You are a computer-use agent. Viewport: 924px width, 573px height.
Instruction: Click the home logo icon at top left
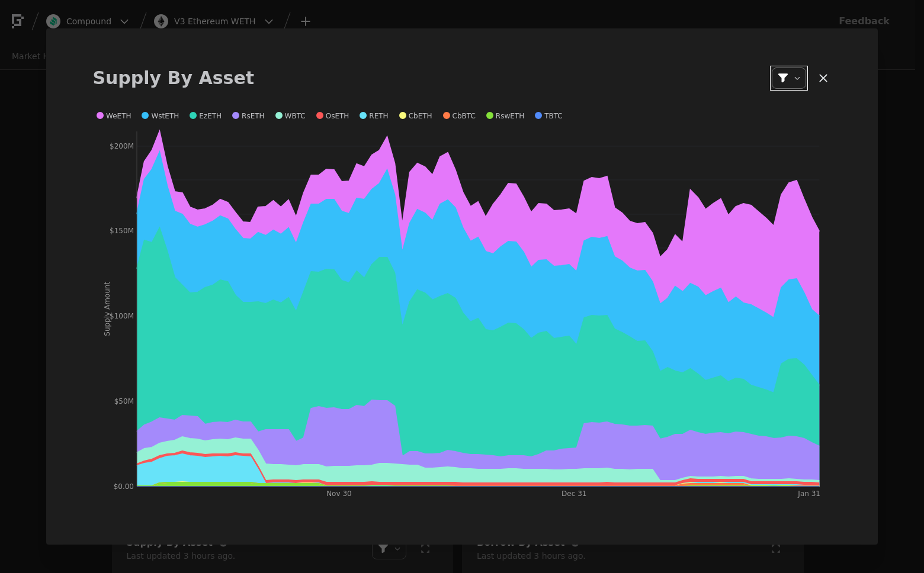pyautogui.click(x=18, y=21)
